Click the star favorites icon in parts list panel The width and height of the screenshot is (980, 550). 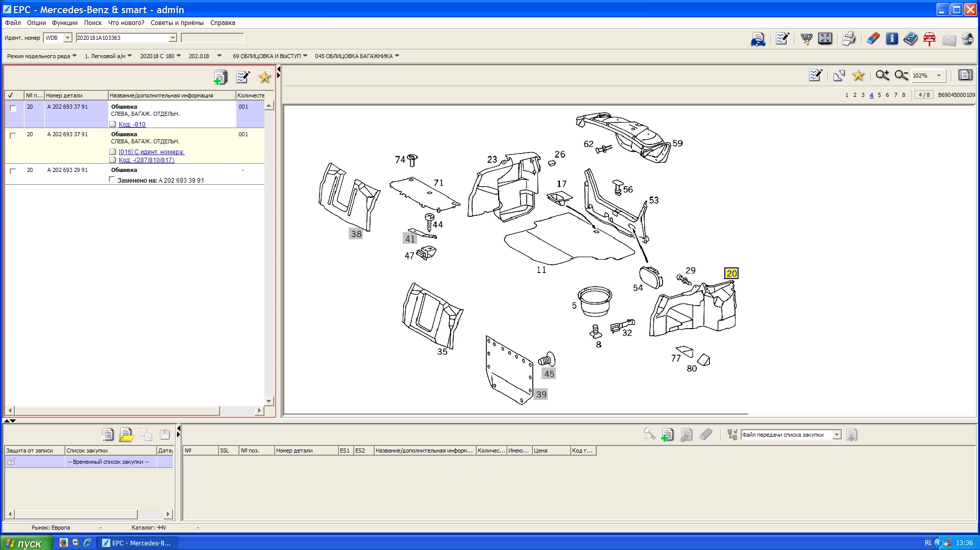pos(264,77)
